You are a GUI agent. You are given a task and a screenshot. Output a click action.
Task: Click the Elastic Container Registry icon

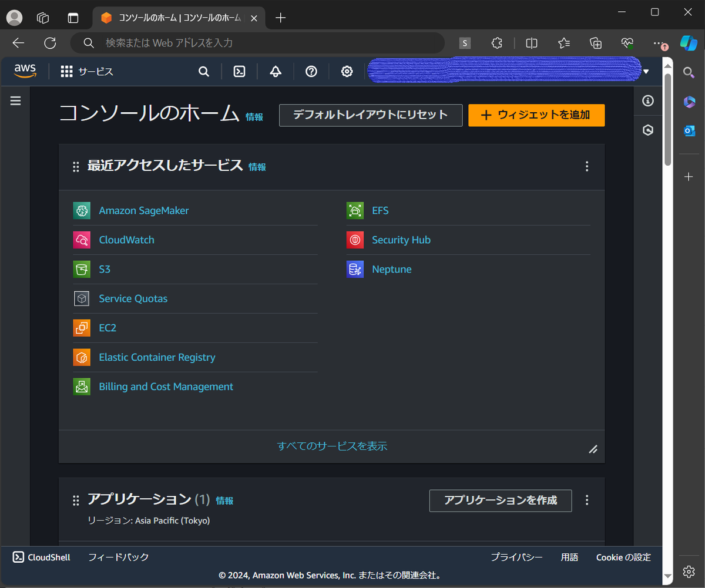pos(82,357)
